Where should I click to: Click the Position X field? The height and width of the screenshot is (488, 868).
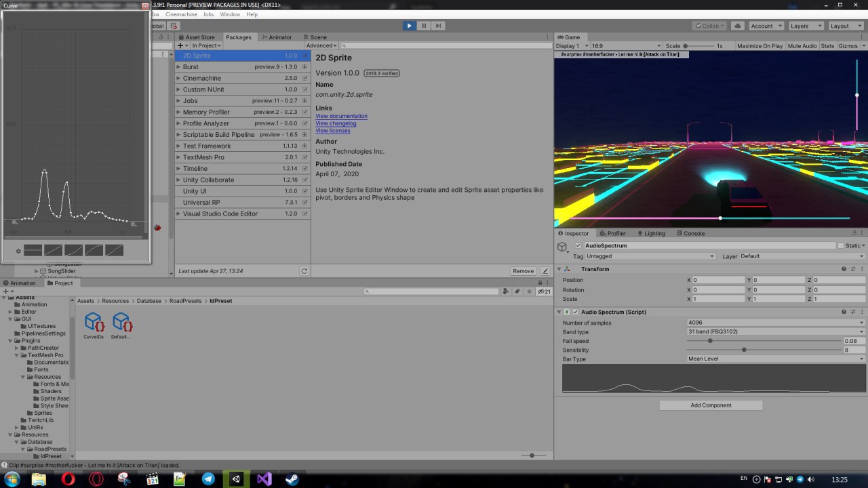[718, 280]
